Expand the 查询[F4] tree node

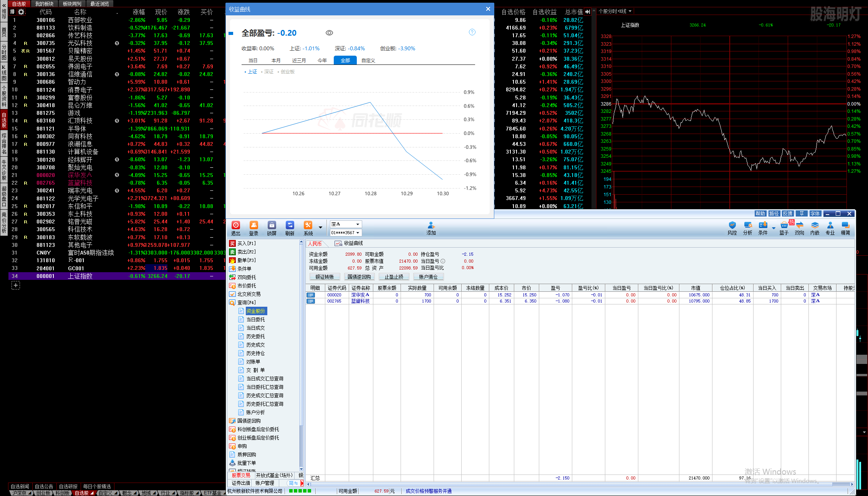click(243, 303)
